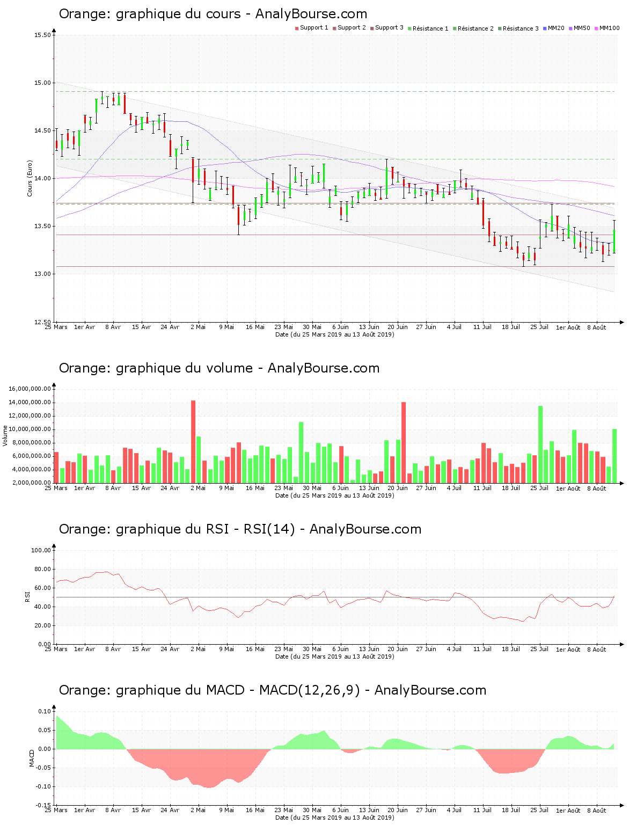The width and height of the screenshot is (644, 832).
Task: Click the 14.00 price axis value
Action: (x=42, y=179)
